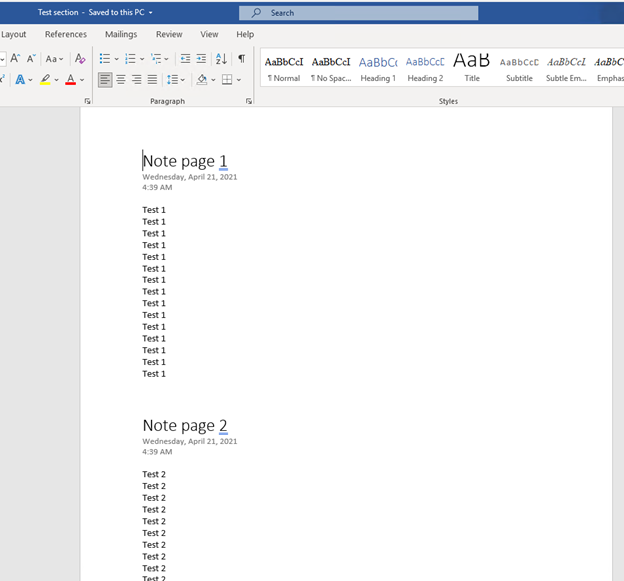Open the Text Effects dropdown arrow
This screenshot has height=581, width=624.
[x=30, y=80]
